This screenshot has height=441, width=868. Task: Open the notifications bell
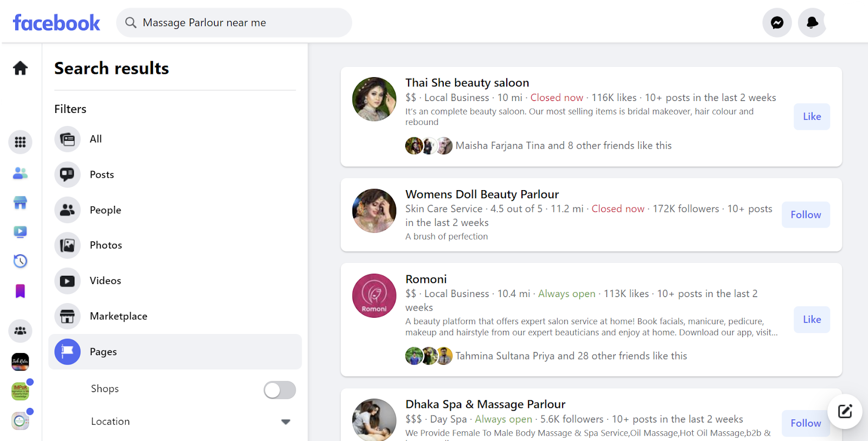(x=812, y=22)
